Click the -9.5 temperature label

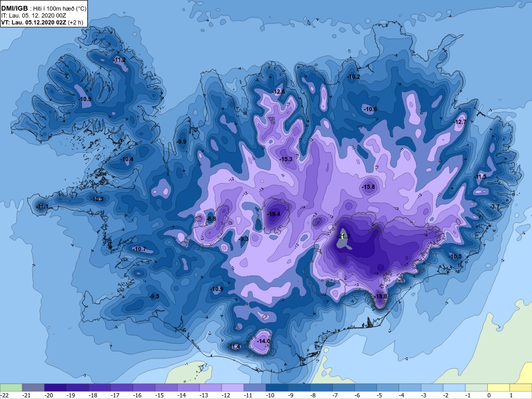(154, 296)
